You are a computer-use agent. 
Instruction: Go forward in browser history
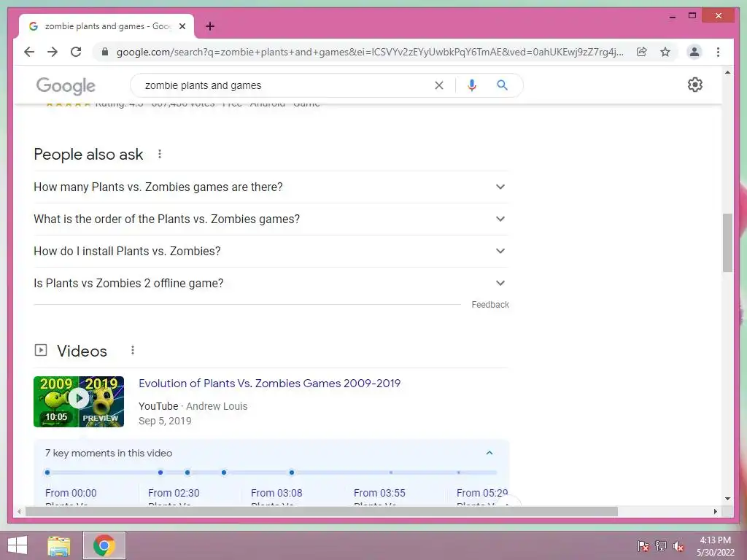pos(53,52)
